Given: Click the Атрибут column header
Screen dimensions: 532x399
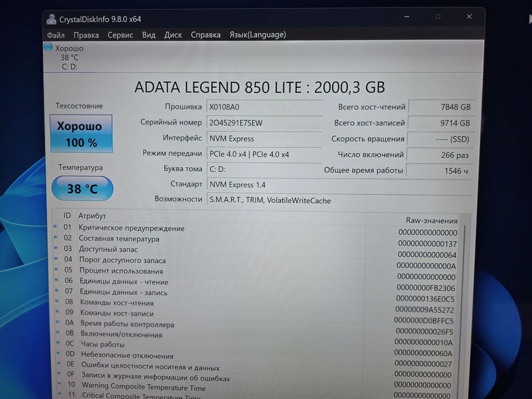Looking at the screenshot, I should tap(92, 216).
